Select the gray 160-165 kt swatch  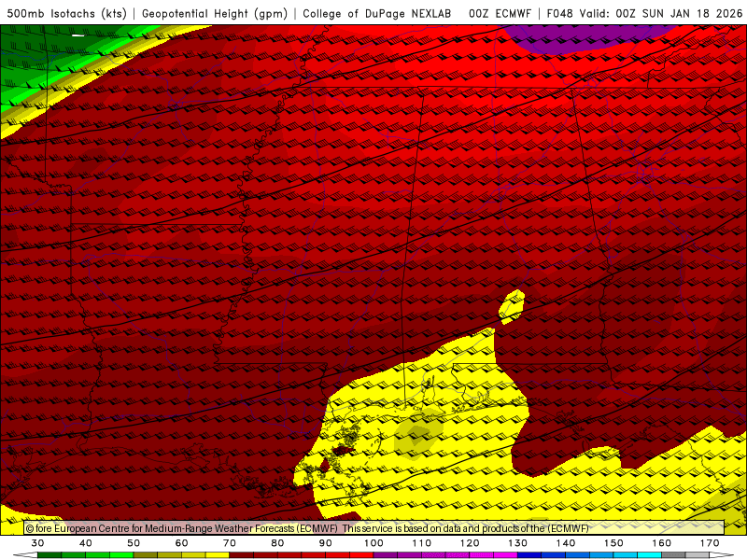tap(673, 555)
